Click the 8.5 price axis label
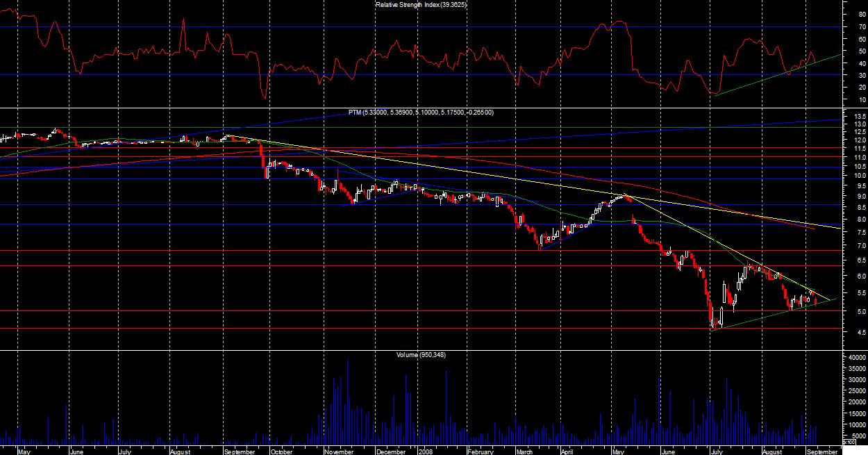This screenshot has height=455, width=868. point(861,208)
